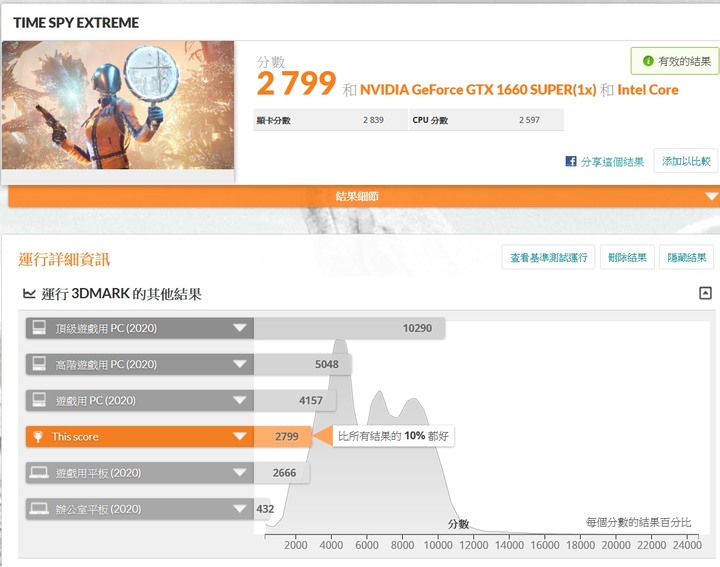This screenshot has height=567, width=720.
Task: Click the 刪除結果 button
Action: click(627, 258)
